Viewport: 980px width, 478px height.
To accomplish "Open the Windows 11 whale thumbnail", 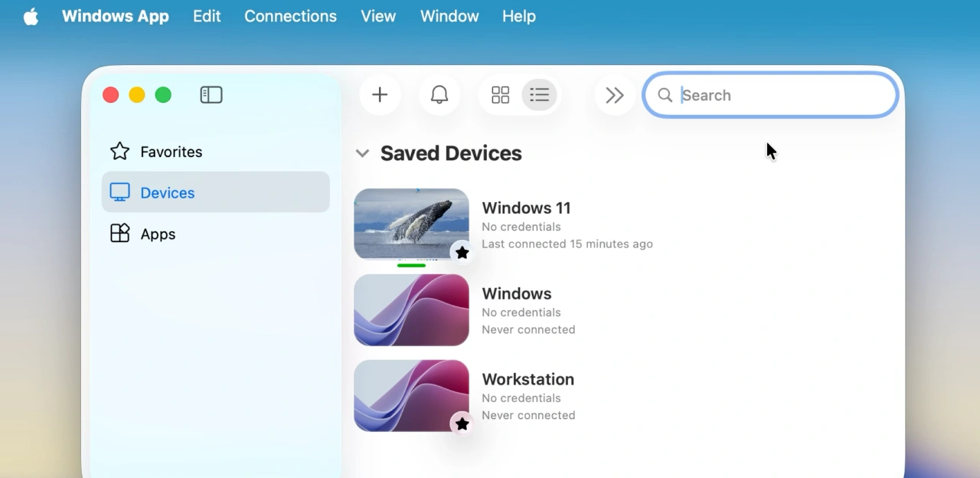I will 411,224.
